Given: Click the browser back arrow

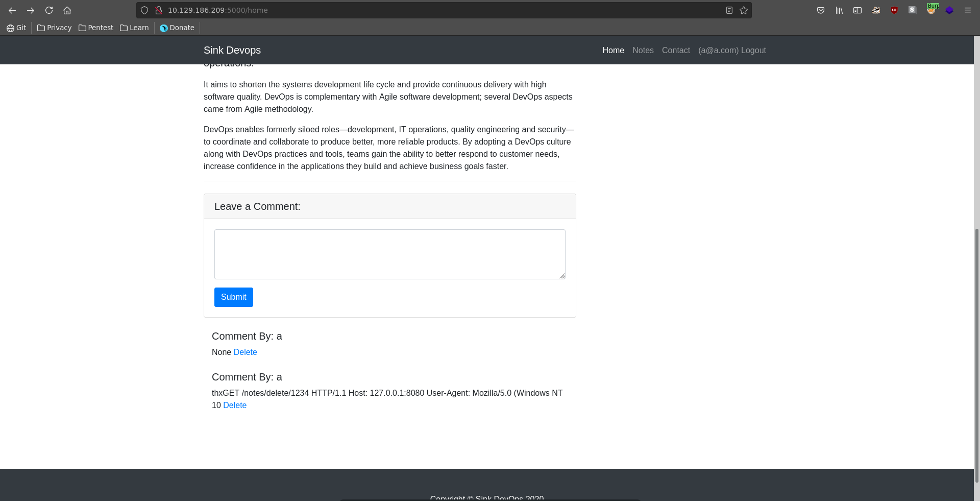Looking at the screenshot, I should coord(12,10).
